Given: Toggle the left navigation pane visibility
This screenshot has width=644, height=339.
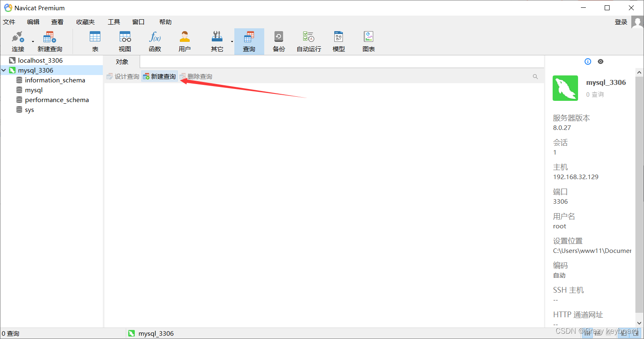Looking at the screenshot, I should tap(624, 333).
